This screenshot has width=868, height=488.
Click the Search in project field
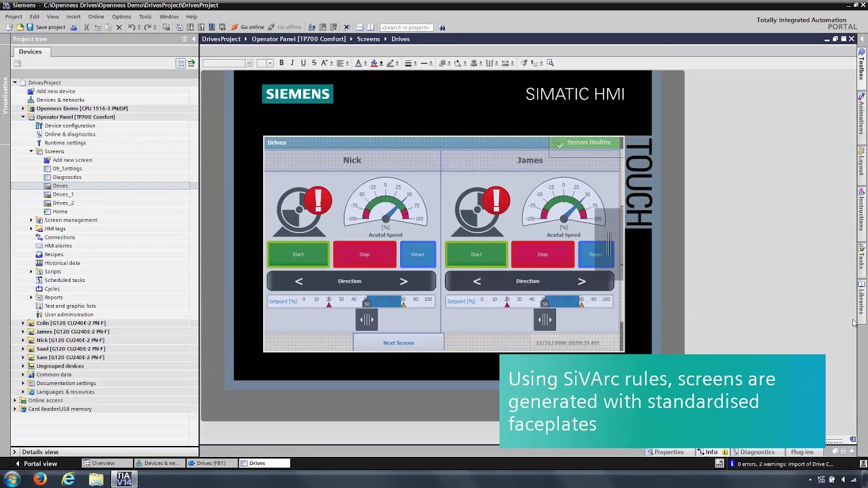(x=406, y=27)
